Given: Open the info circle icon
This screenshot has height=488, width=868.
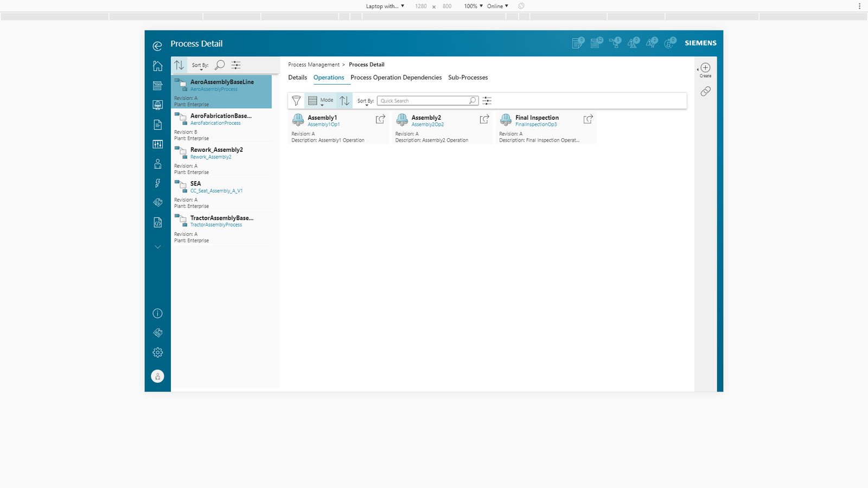Looking at the screenshot, I should (158, 313).
